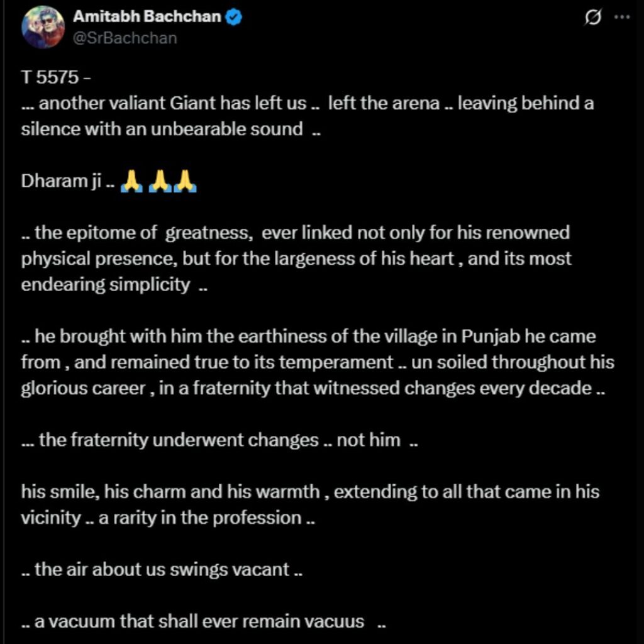Click the Amitabh Bachchan display name
Screen dimensions: 644x644
(x=147, y=17)
